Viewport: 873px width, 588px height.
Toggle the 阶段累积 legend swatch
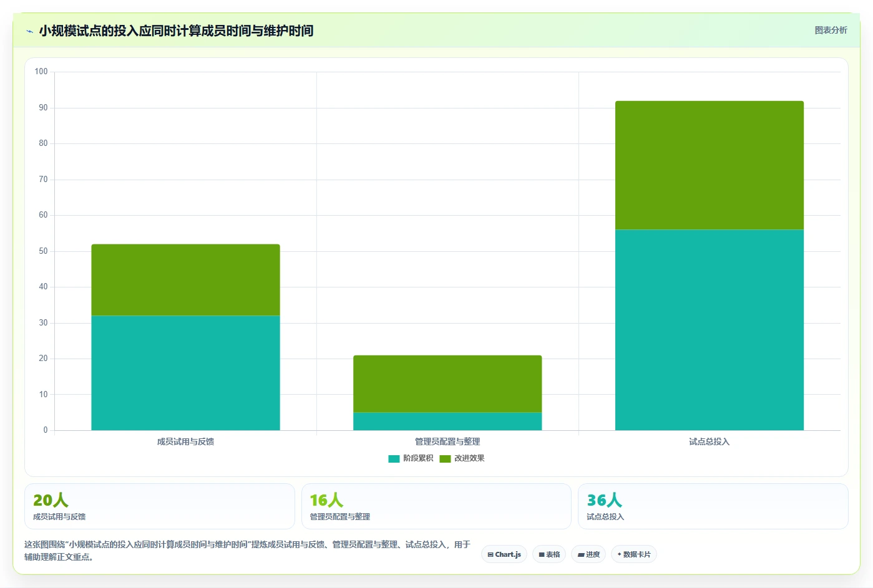click(x=394, y=459)
